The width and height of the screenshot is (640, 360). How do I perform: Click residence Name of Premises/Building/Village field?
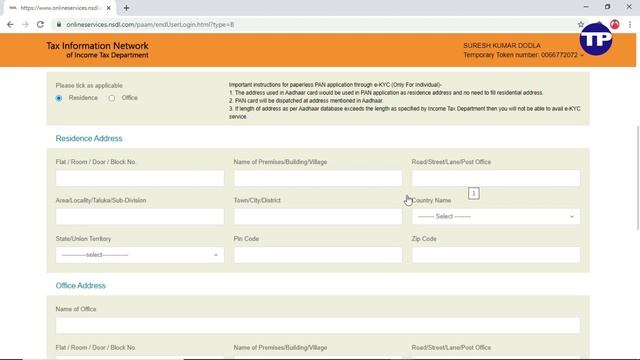tap(318, 178)
